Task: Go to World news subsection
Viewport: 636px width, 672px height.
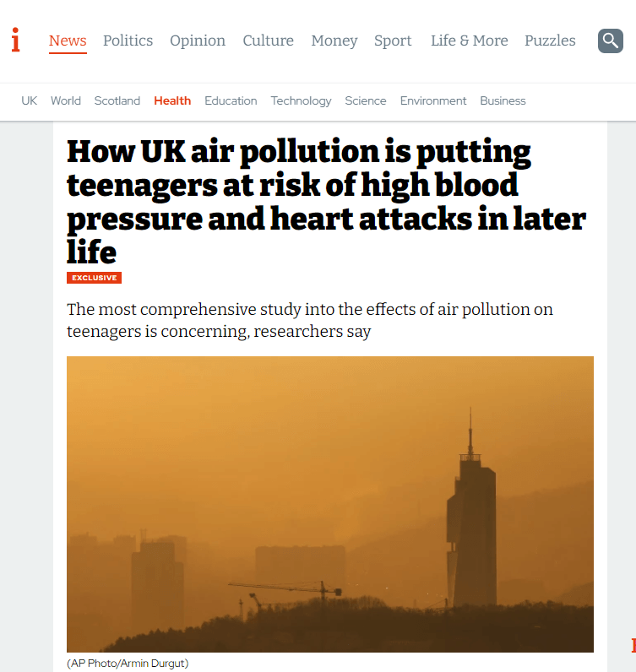Action: [x=66, y=100]
